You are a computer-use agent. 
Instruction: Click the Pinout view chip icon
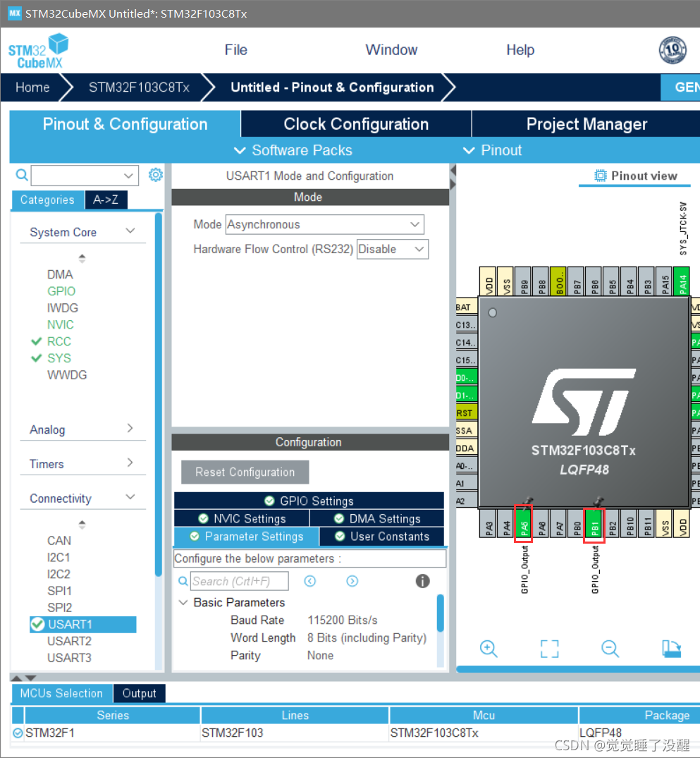point(600,176)
